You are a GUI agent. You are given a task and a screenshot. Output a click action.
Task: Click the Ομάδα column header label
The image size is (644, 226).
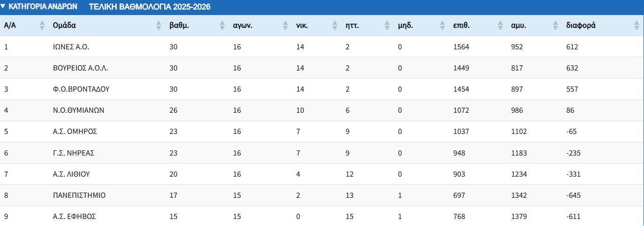[x=65, y=26]
